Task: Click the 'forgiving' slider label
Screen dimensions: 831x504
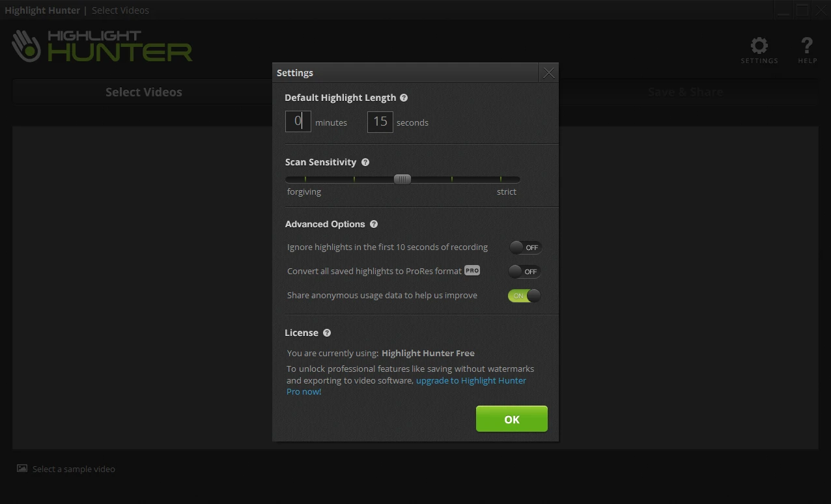Action: (304, 191)
